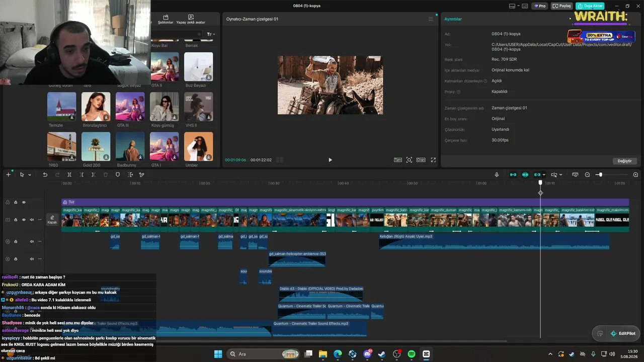The height and width of the screenshot is (362, 644).
Task: Enter fullscreen preview mode
Action: coord(433,160)
